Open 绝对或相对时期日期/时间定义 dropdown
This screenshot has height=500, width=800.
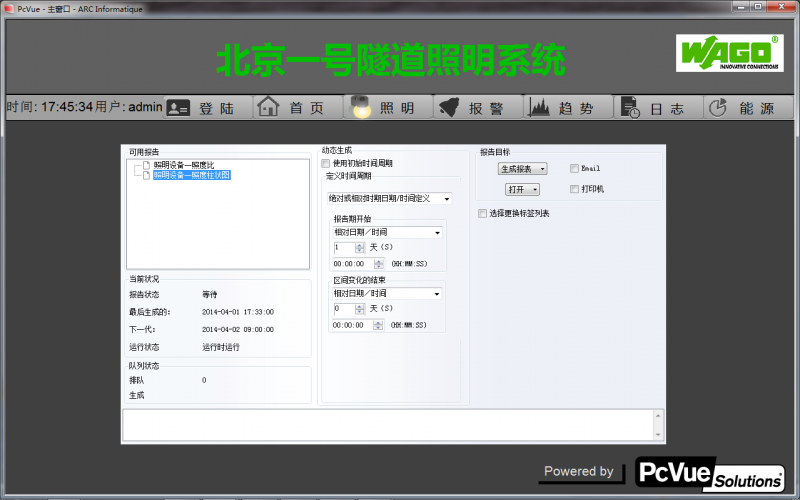tap(389, 198)
